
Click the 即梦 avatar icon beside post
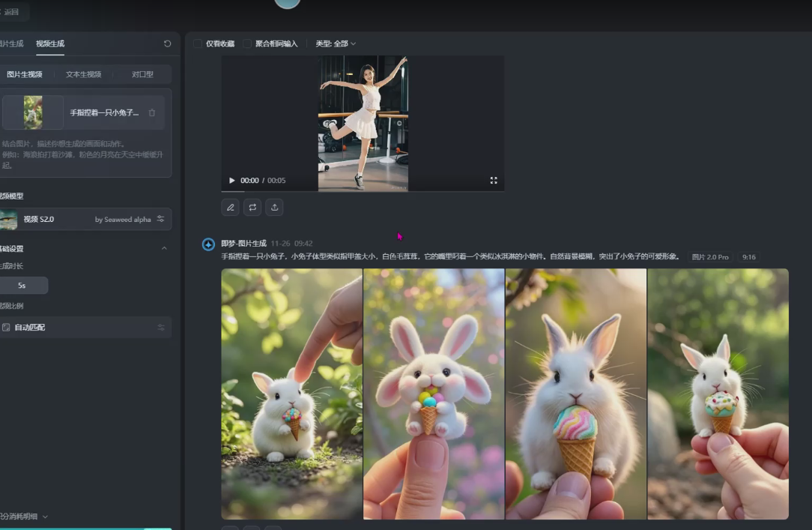click(x=209, y=244)
